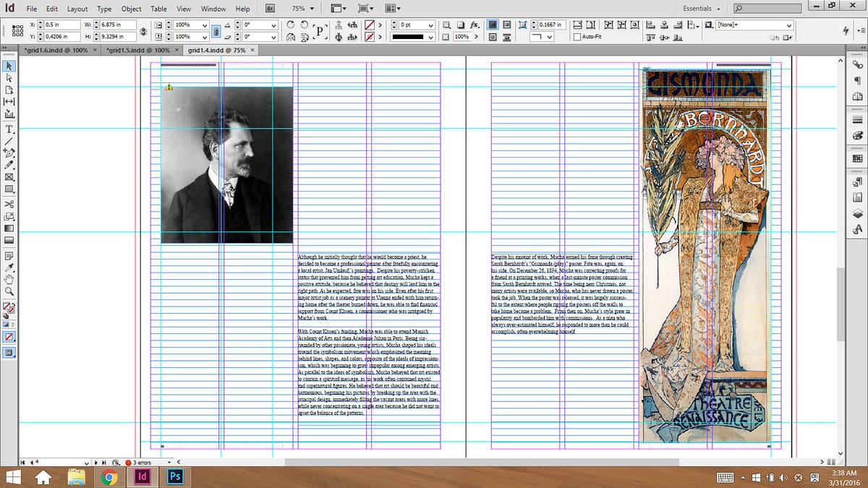
Task: Open Adobe Bridge via the Br icon
Action: 269,9
